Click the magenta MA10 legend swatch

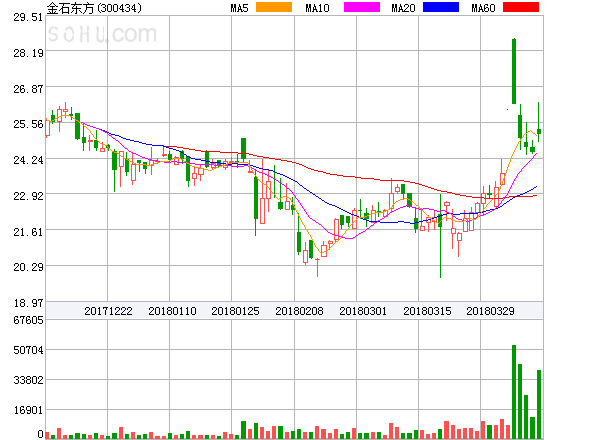[x=362, y=7]
